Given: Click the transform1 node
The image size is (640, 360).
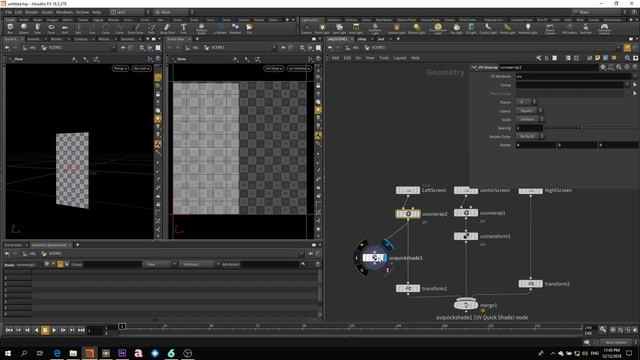Looking at the screenshot, I should pos(408,289).
